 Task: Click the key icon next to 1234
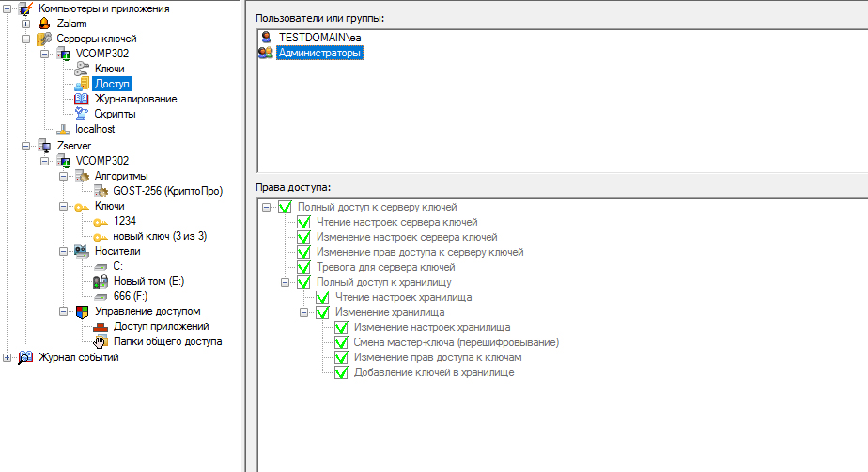click(x=101, y=222)
